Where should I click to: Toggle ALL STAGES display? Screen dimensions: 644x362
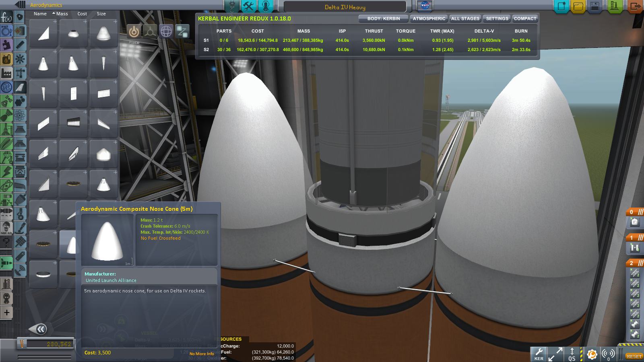click(x=465, y=19)
